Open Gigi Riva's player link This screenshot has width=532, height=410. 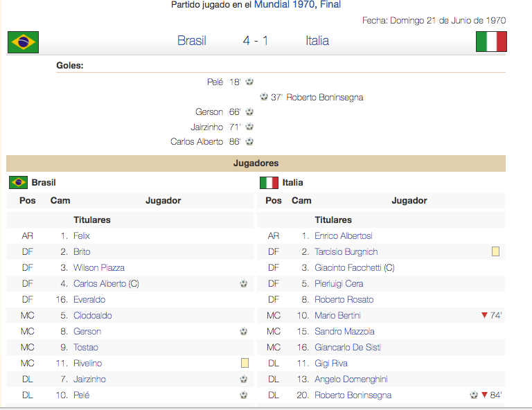[x=331, y=363]
